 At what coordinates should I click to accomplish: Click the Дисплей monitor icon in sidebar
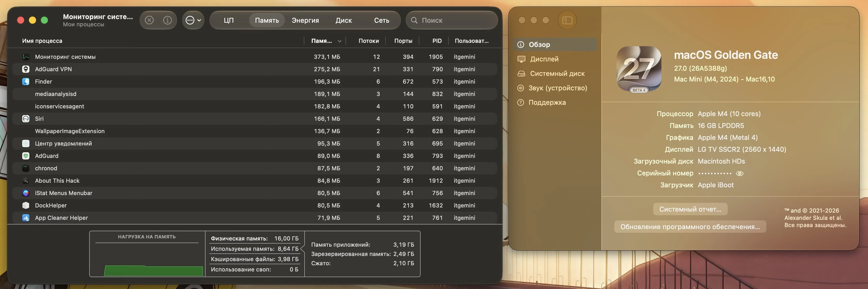click(521, 59)
